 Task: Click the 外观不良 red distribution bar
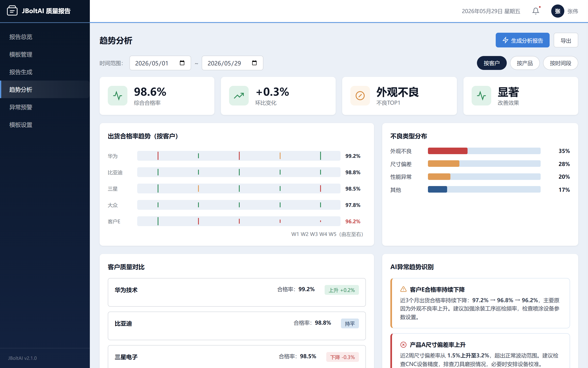pyautogui.click(x=448, y=151)
